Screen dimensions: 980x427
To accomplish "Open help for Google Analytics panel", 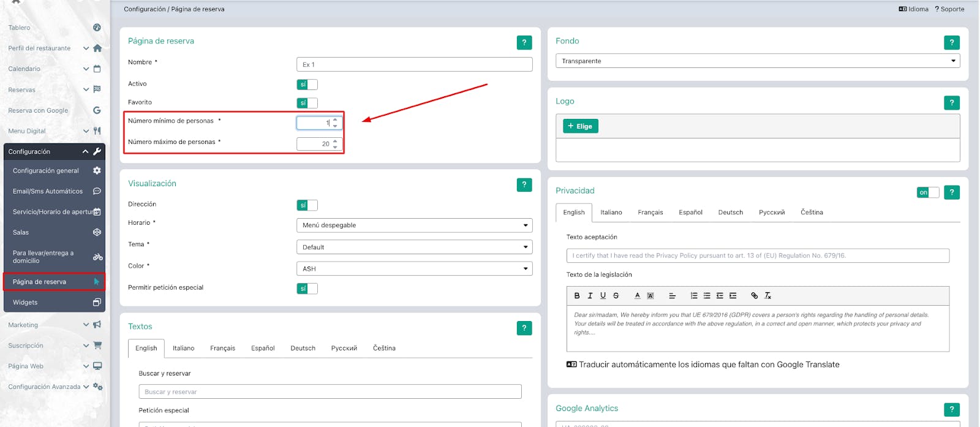I will pyautogui.click(x=952, y=409).
